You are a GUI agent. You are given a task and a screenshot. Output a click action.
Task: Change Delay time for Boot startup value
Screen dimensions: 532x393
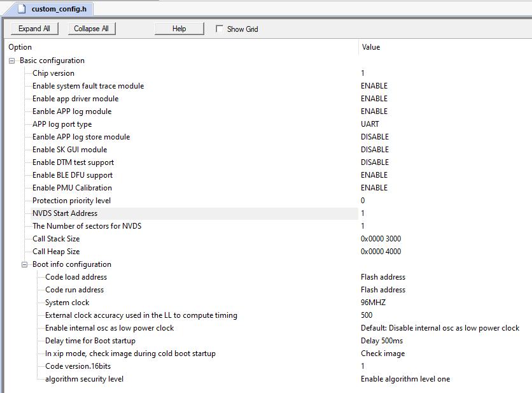[x=382, y=341]
